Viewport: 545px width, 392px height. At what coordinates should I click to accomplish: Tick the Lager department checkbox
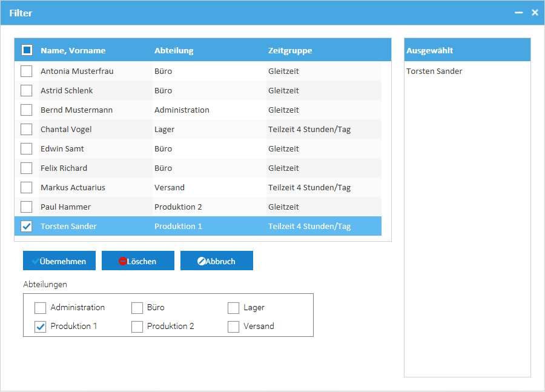coord(234,308)
